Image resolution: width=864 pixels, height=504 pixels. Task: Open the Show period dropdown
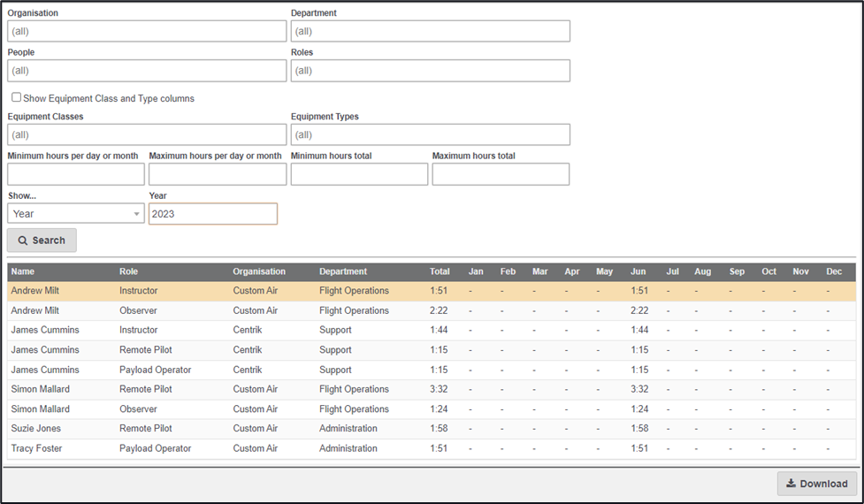click(76, 214)
